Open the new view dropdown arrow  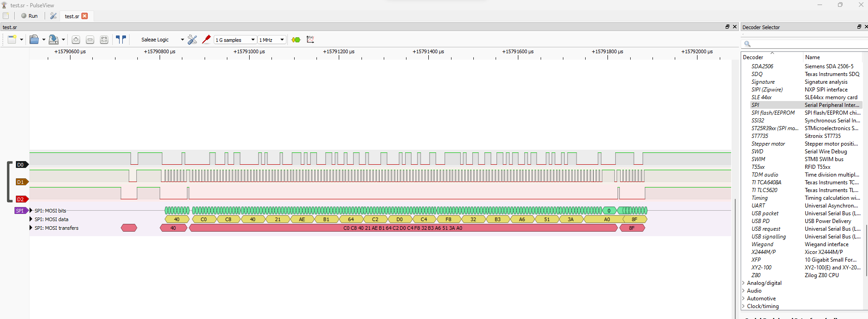coord(21,40)
